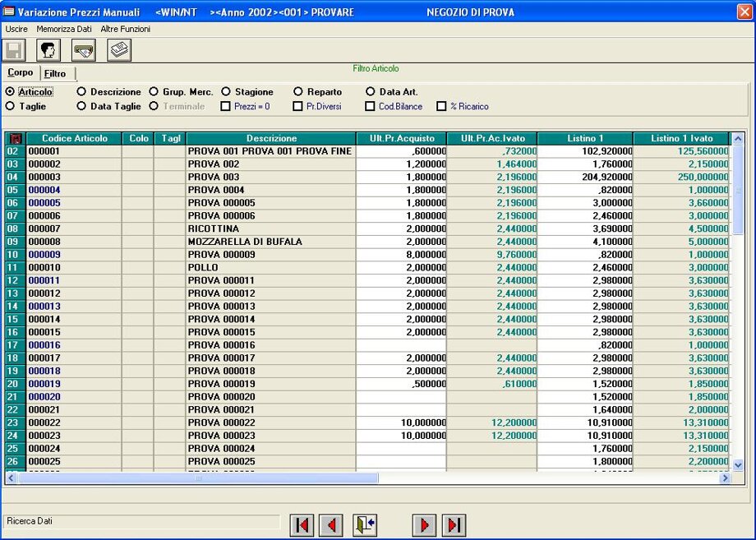Click the Listino 1 column header
The height and width of the screenshot is (540, 756).
pos(584,138)
